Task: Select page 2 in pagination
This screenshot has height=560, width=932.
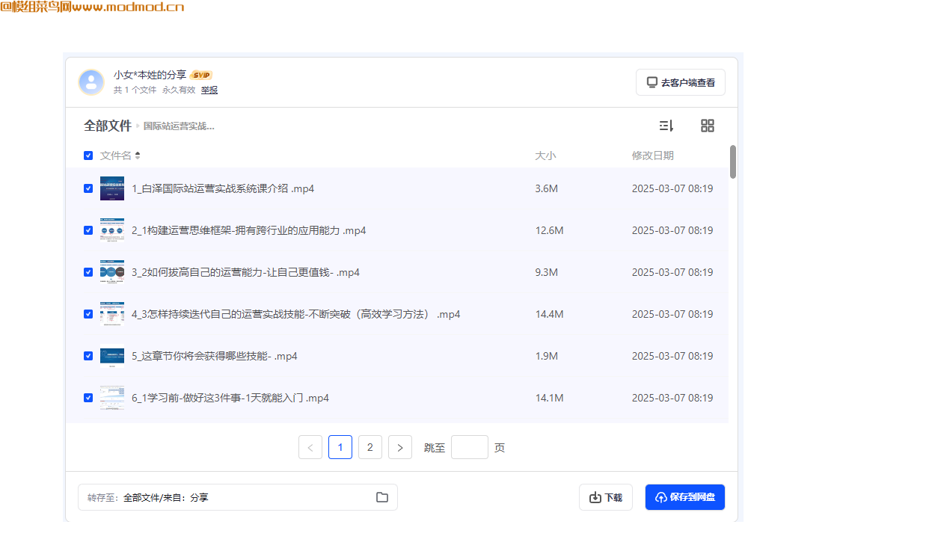Action: 370,447
